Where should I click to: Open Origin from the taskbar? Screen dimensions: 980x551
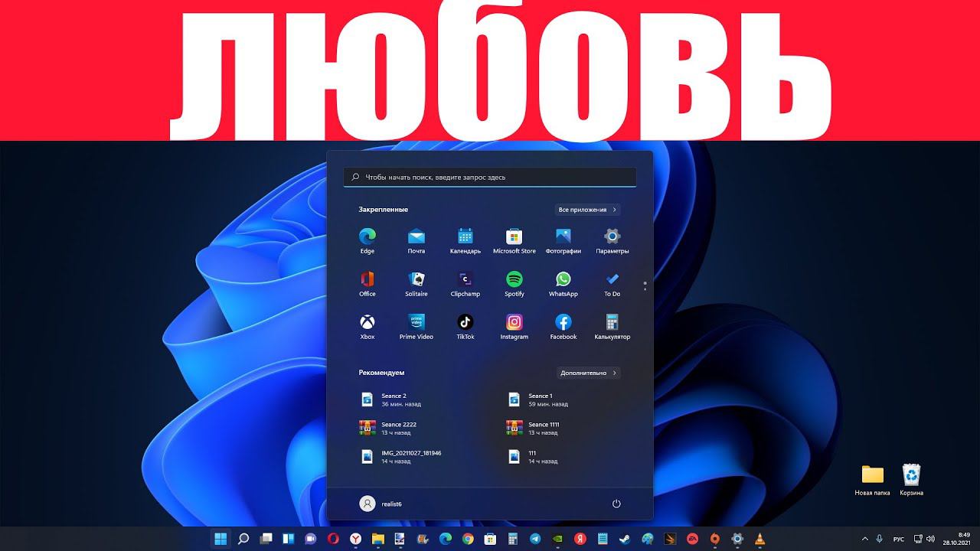715,539
